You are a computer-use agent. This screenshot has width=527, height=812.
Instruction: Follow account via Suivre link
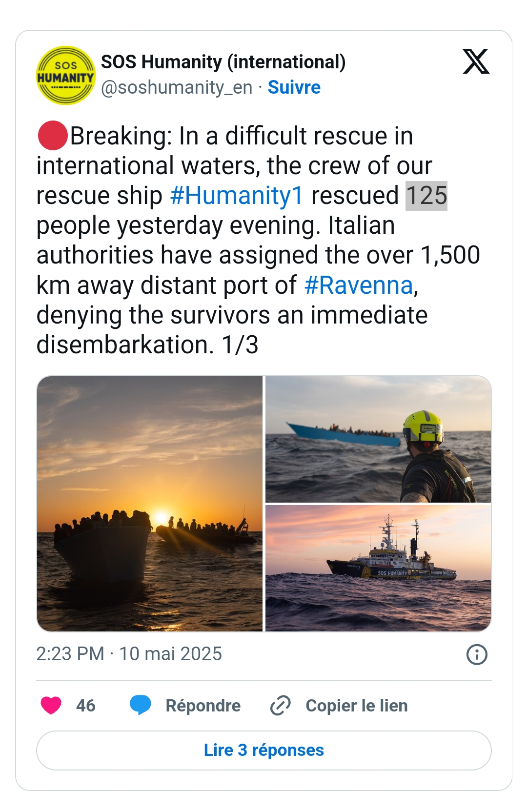pos(294,87)
